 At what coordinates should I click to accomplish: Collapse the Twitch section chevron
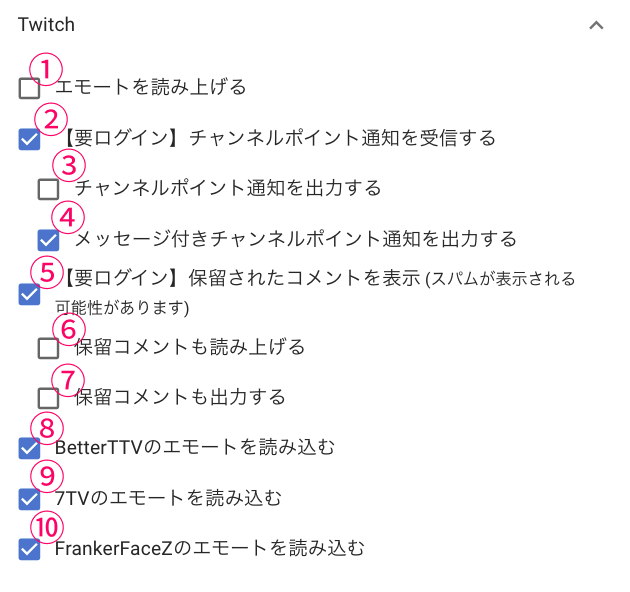[596, 25]
